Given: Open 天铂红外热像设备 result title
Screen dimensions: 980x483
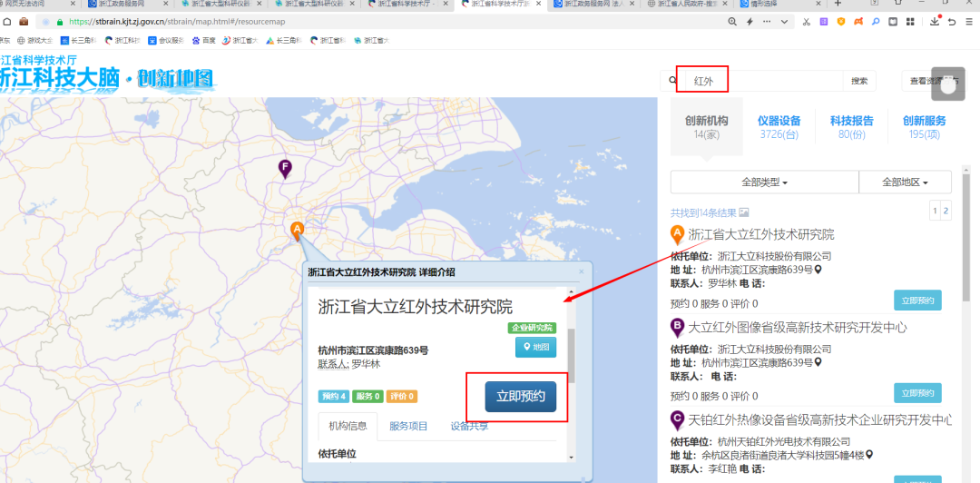Looking at the screenshot, I should point(820,419).
